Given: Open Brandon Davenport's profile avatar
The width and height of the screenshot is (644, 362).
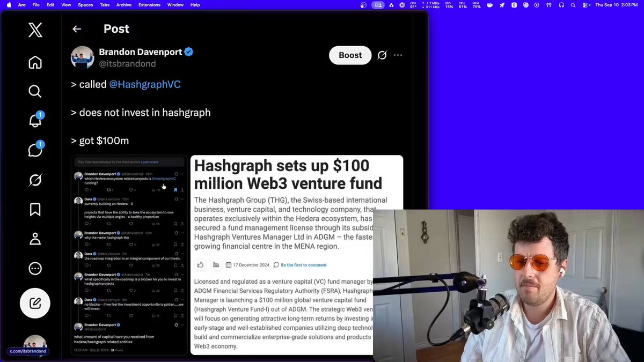Looking at the screenshot, I should pyautogui.click(x=83, y=57).
